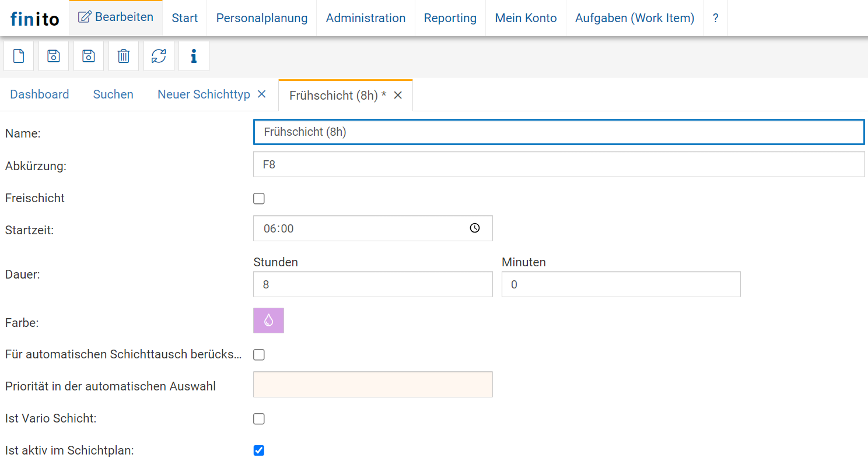Viewport: 868px width, 472px height.
Task: Switch to the Dashboard tab
Action: click(x=40, y=94)
